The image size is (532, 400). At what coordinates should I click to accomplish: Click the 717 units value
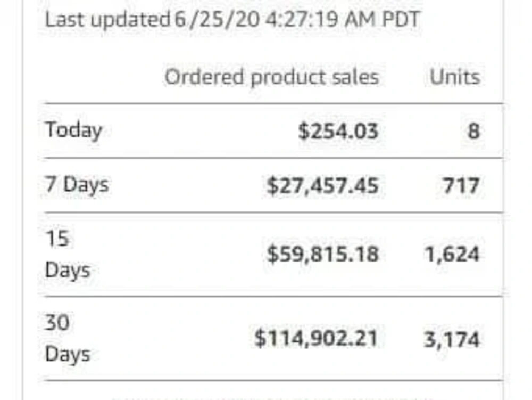[461, 186]
